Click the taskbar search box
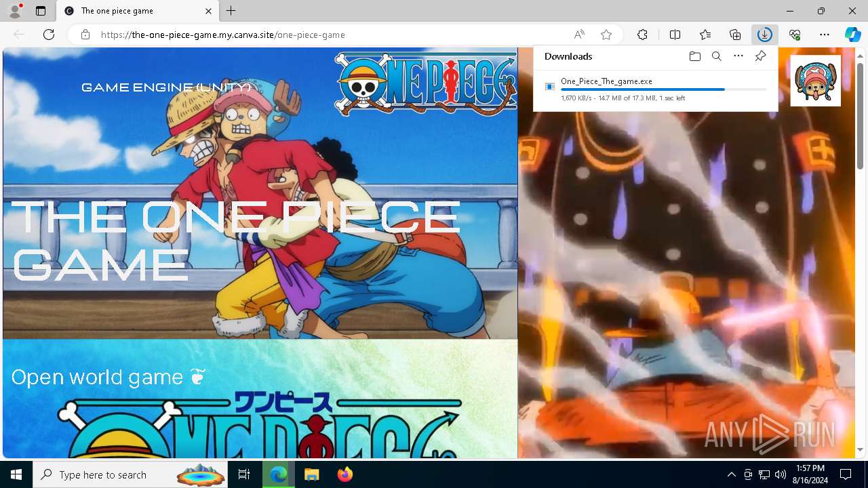Viewport: 868px width, 488px height. click(x=131, y=474)
